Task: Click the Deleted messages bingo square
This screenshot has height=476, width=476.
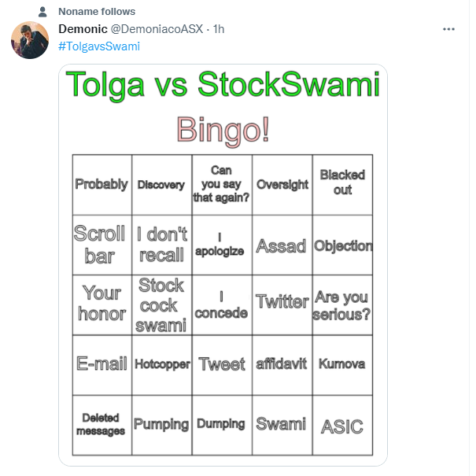Action: [102, 426]
